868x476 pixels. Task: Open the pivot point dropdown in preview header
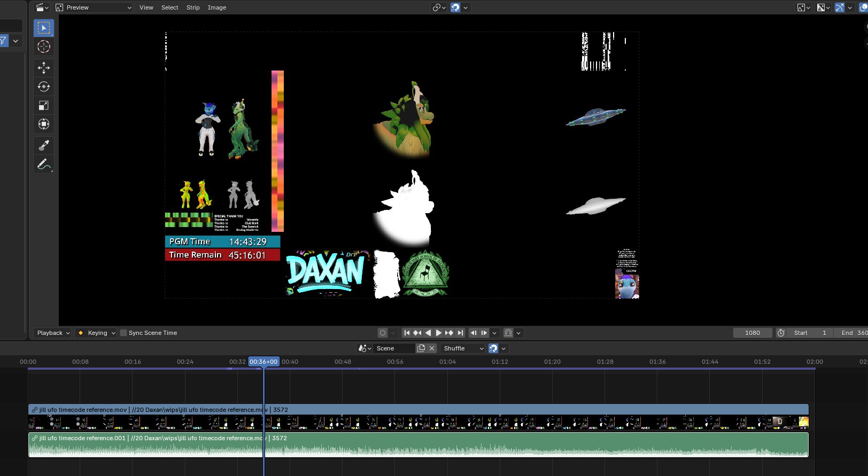[x=439, y=7]
